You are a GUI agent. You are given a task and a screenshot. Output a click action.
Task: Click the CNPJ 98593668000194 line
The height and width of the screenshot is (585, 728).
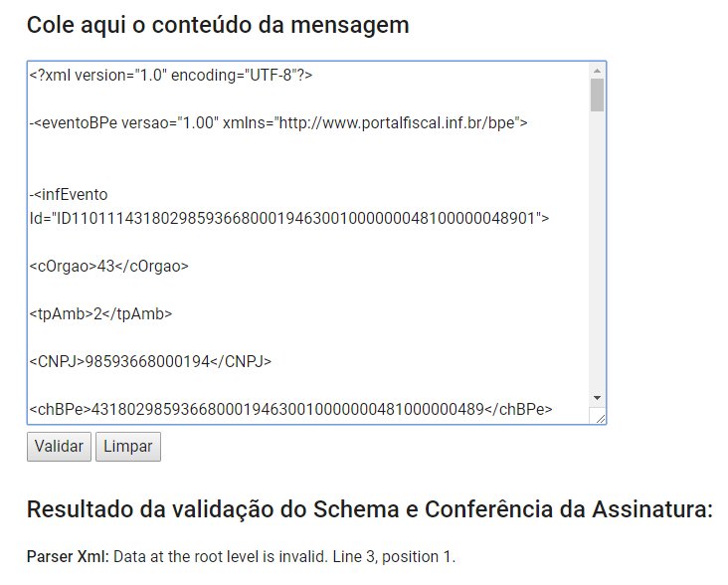[150, 361]
